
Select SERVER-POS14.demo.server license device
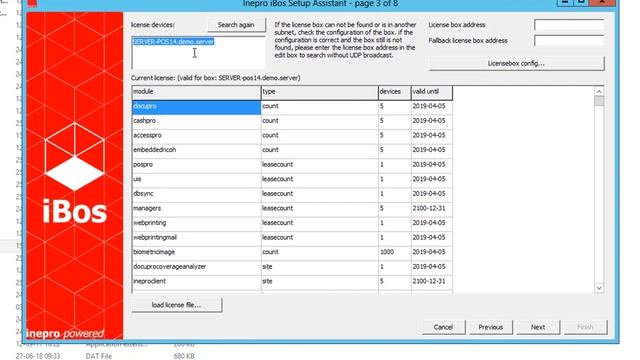[173, 42]
